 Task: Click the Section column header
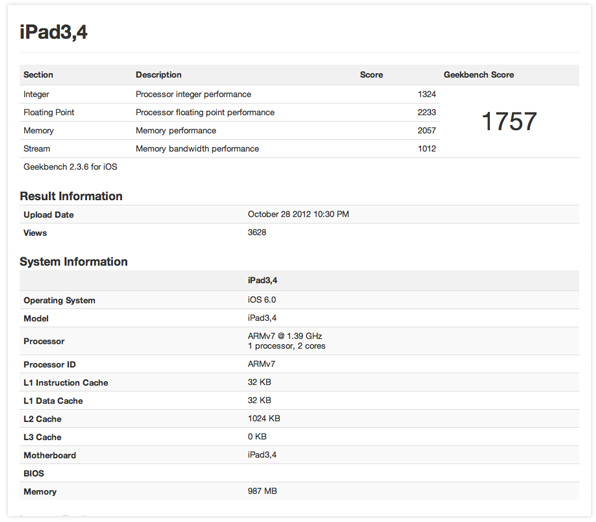pos(38,75)
